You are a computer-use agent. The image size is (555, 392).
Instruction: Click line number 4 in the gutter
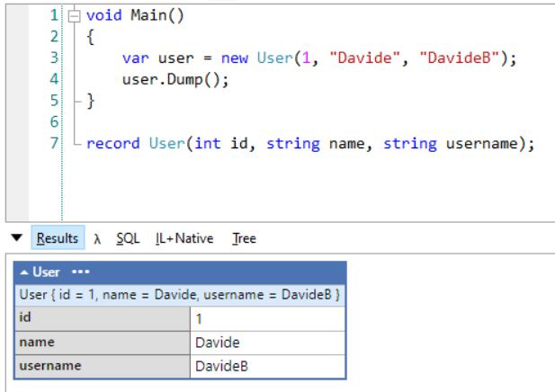click(x=54, y=79)
